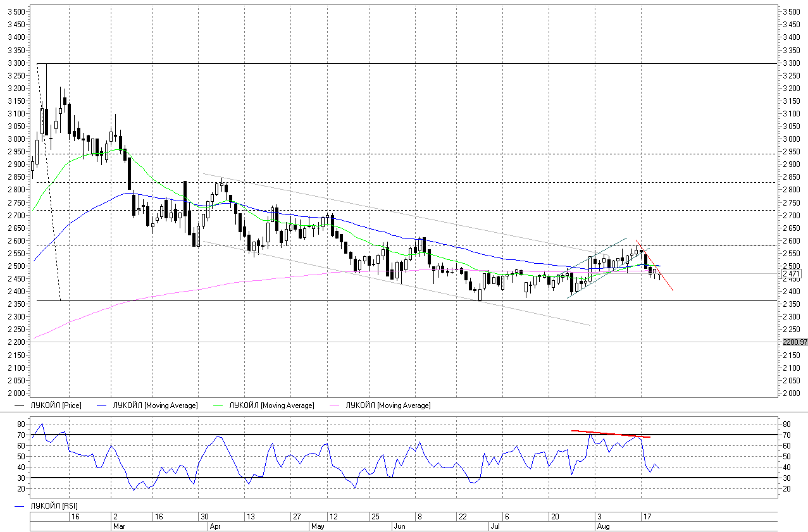Click the Jun month label on time axis
The height and width of the screenshot is (532, 808).
point(399,526)
